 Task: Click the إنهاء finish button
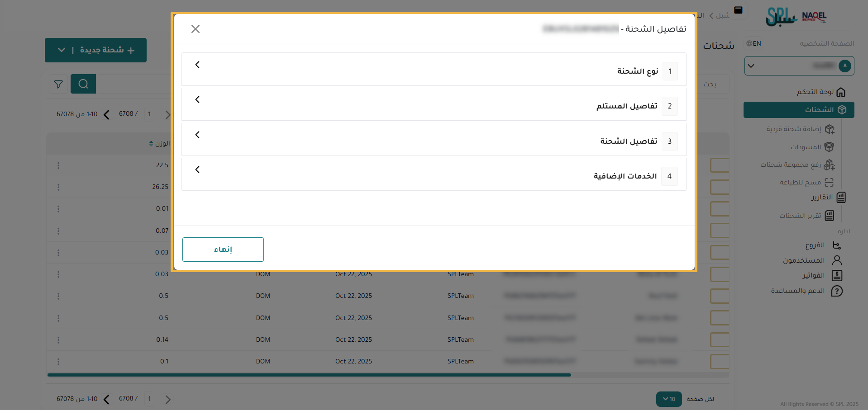[x=223, y=250]
